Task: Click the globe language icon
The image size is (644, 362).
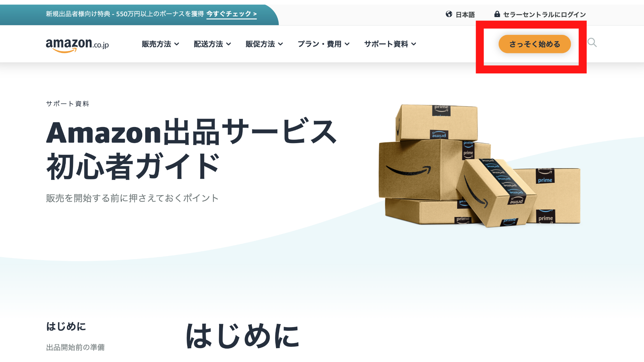Action: pyautogui.click(x=449, y=14)
